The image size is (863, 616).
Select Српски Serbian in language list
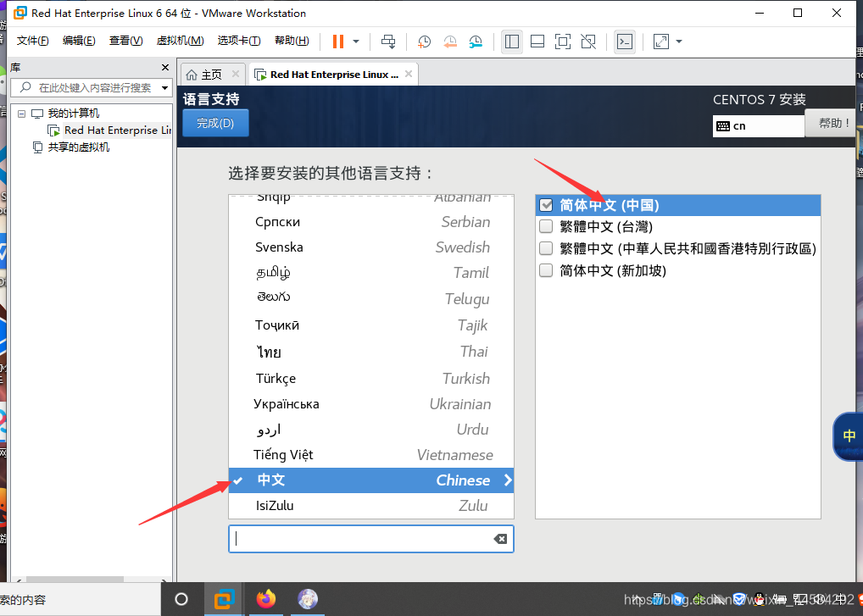pyautogui.click(x=371, y=222)
